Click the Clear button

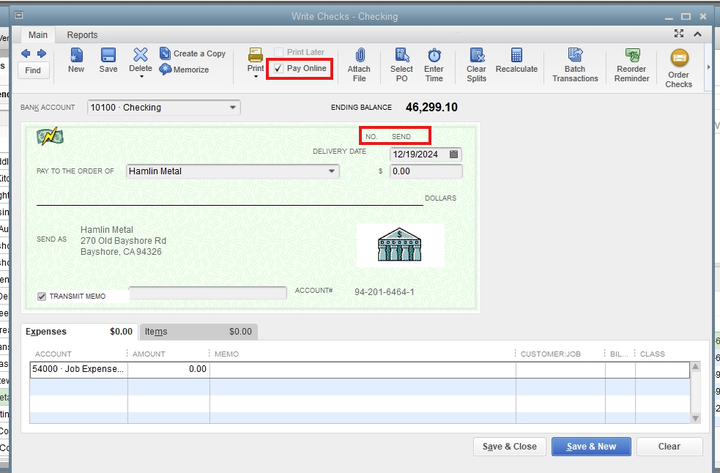click(669, 446)
